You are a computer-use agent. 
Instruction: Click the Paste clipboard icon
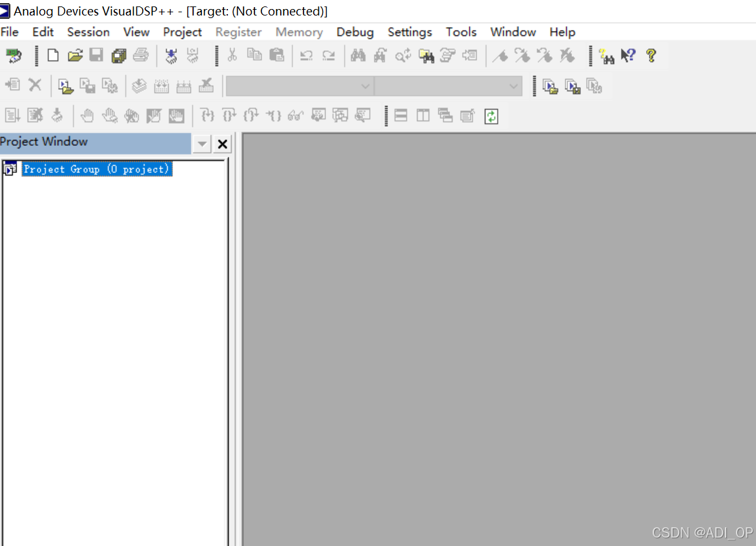pos(276,56)
